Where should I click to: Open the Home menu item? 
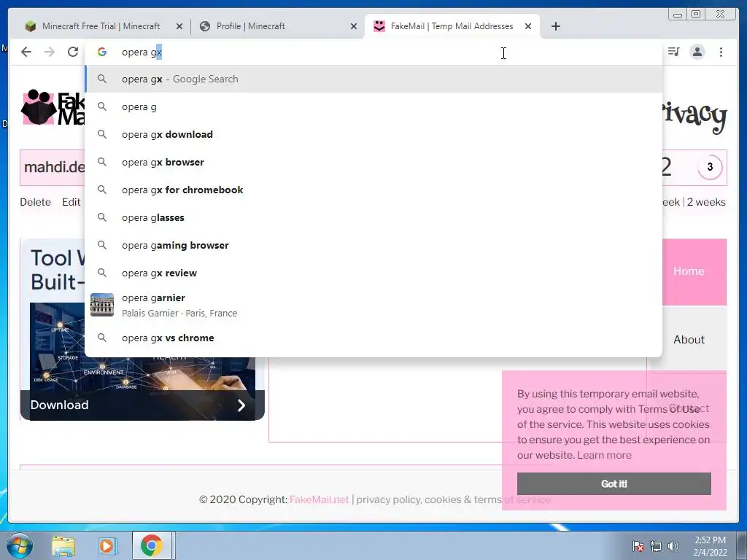(689, 271)
